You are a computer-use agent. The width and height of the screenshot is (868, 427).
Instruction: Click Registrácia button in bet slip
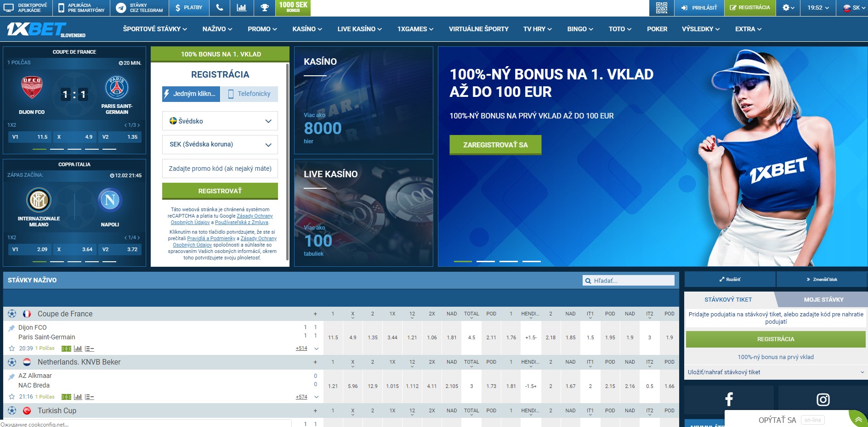[776, 339]
